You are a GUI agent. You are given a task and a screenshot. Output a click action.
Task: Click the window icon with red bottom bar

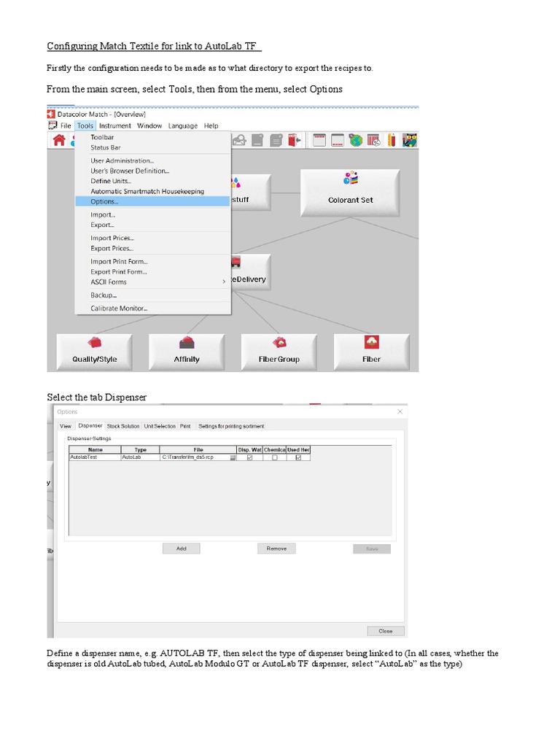[x=337, y=140]
